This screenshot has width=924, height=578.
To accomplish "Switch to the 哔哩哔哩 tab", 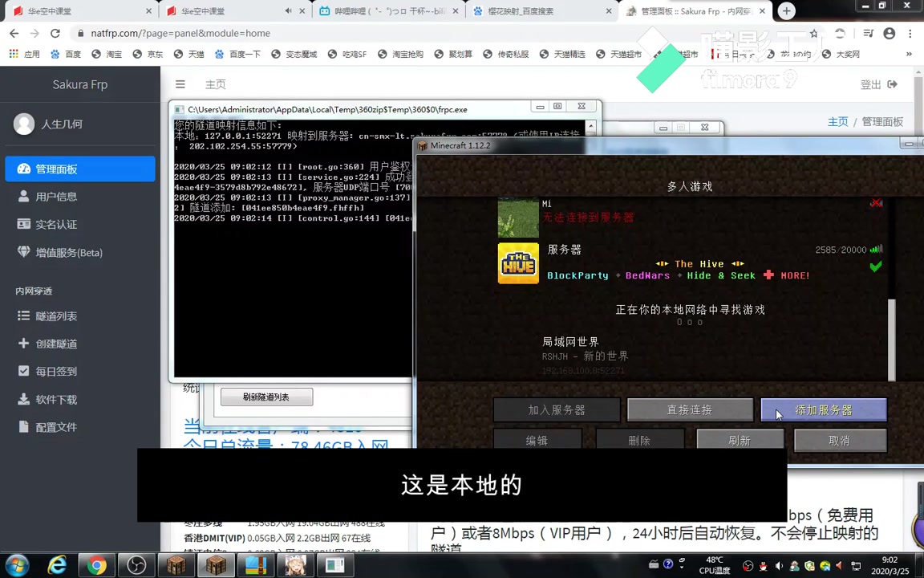I will click(388, 10).
